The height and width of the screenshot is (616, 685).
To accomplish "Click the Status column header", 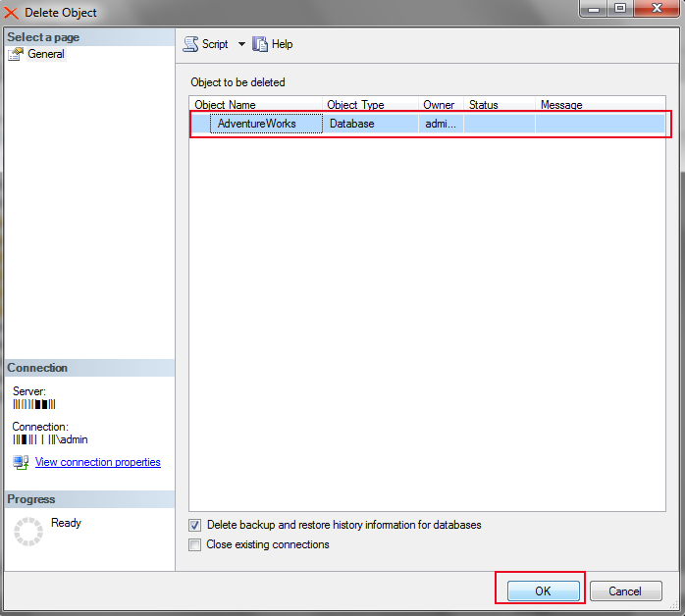I will (484, 105).
